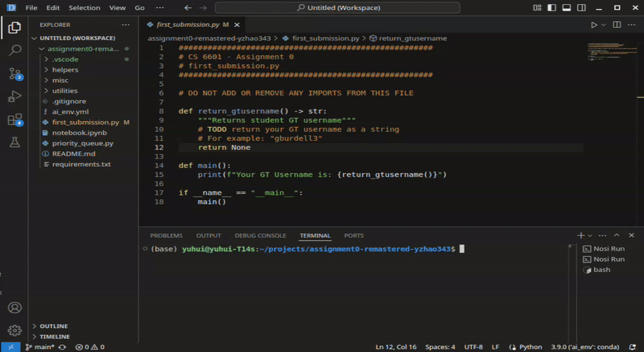
Task: Open notebook.ipynb in the explorer
Action: coord(79,133)
